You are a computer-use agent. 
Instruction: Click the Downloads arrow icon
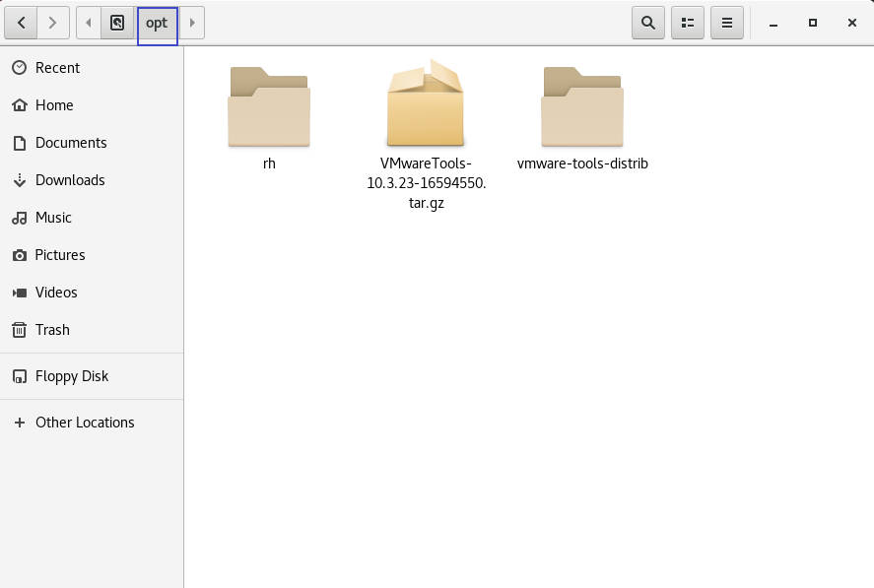coord(20,180)
